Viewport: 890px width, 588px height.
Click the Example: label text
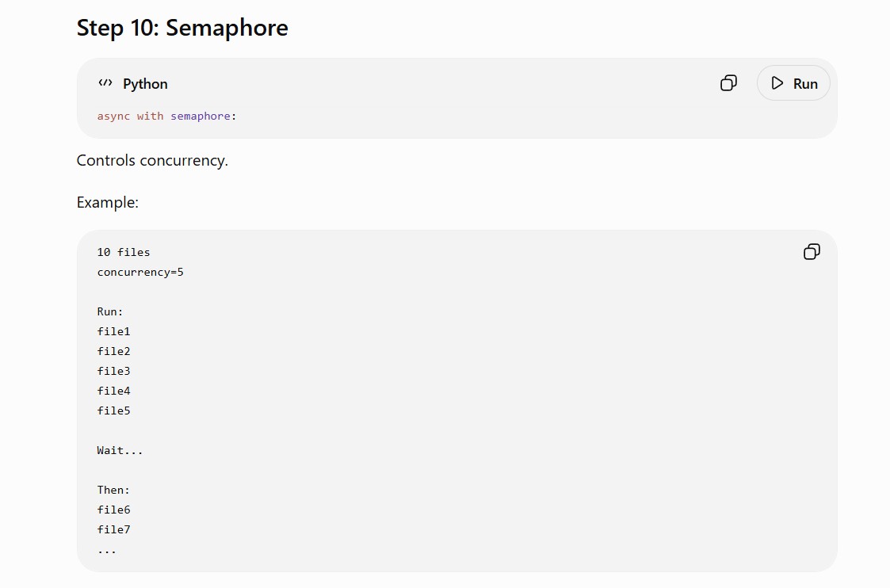click(107, 203)
